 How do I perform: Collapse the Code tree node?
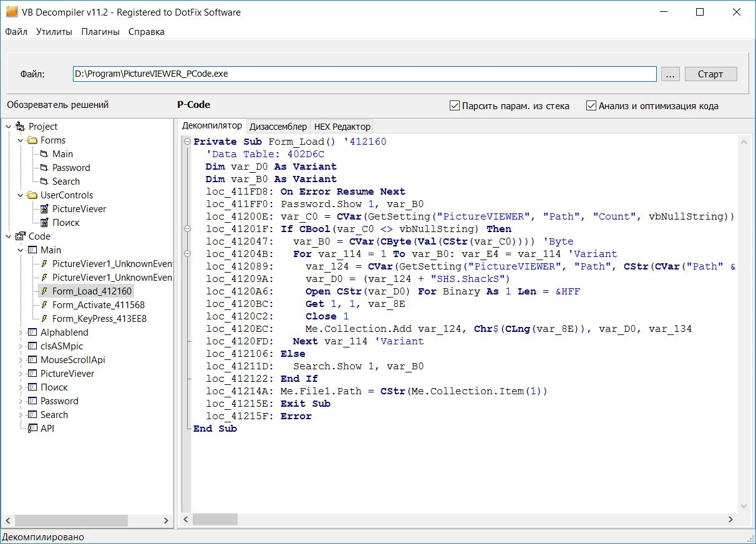pyautogui.click(x=8, y=236)
